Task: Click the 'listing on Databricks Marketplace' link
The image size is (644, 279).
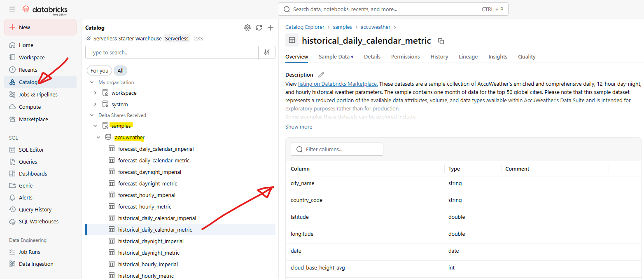Action: pyautogui.click(x=338, y=84)
